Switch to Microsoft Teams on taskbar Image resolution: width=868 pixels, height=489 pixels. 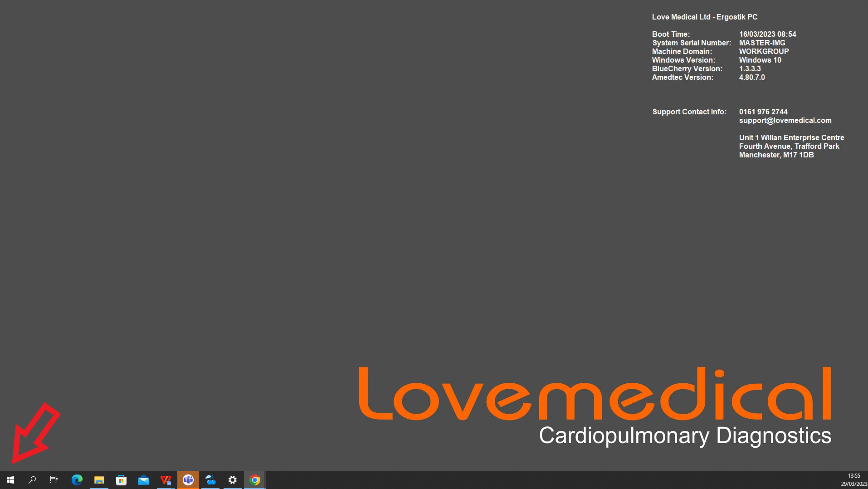188,480
